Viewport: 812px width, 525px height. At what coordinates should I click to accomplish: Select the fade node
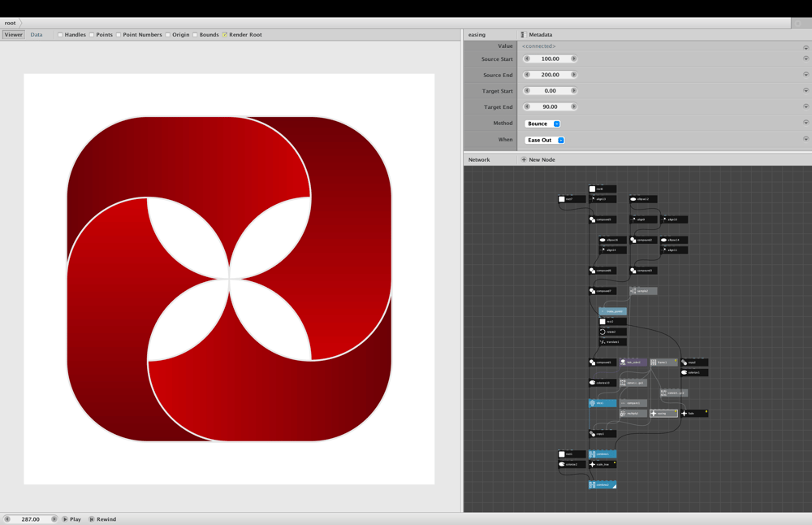tap(694, 414)
